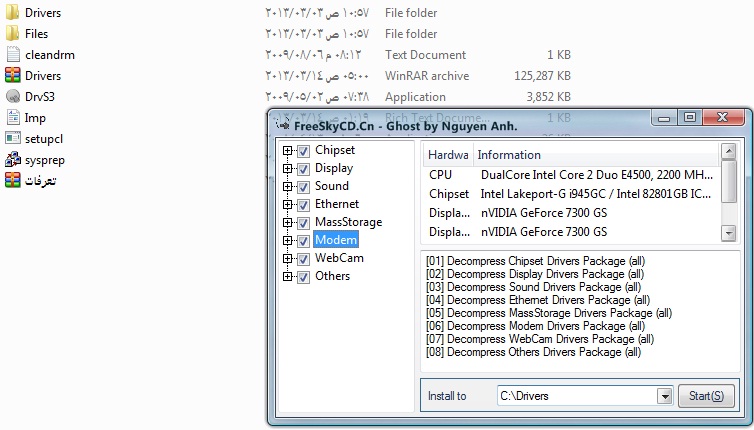Disable the Others checkbox
Viewport: 754px width, 430px height.
[303, 277]
